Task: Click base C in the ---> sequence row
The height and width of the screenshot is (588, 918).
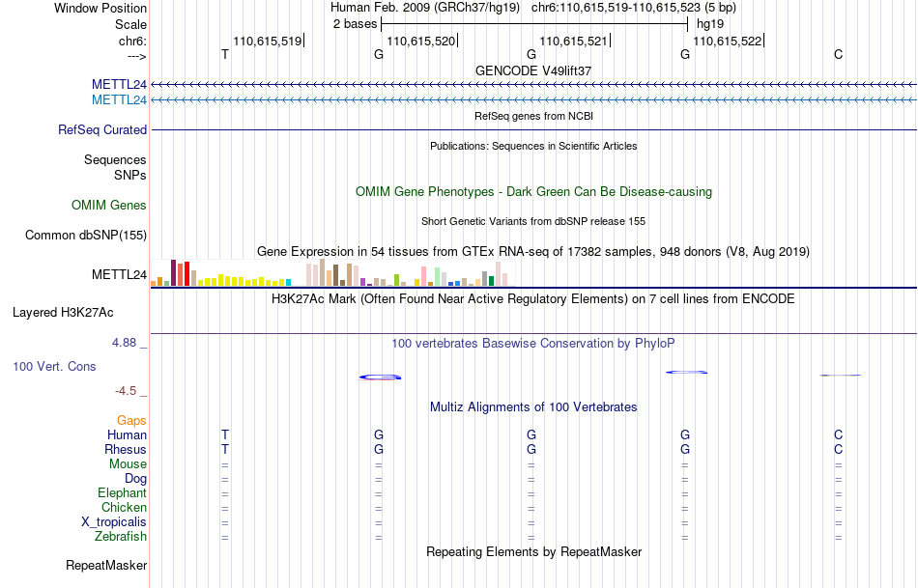Action: (839, 54)
